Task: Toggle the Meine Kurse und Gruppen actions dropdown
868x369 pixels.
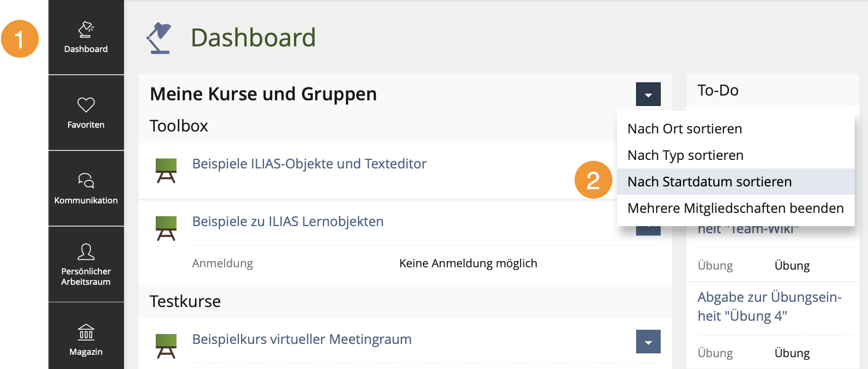Action: coord(648,94)
